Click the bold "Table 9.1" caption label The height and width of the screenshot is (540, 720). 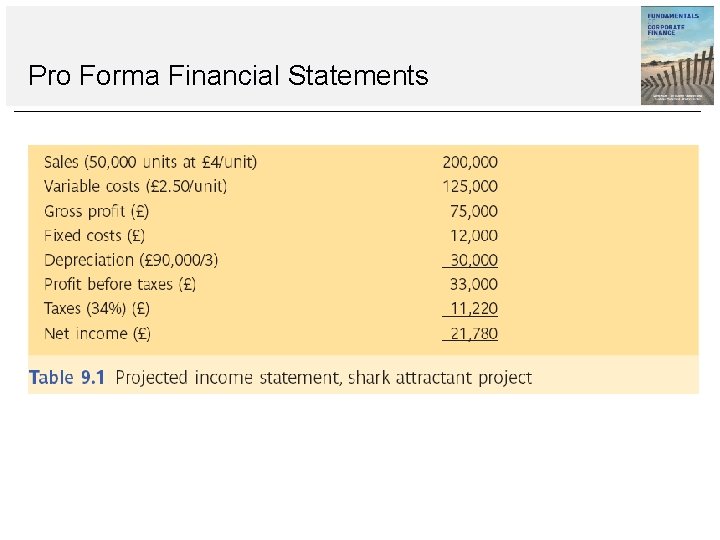[67, 378]
